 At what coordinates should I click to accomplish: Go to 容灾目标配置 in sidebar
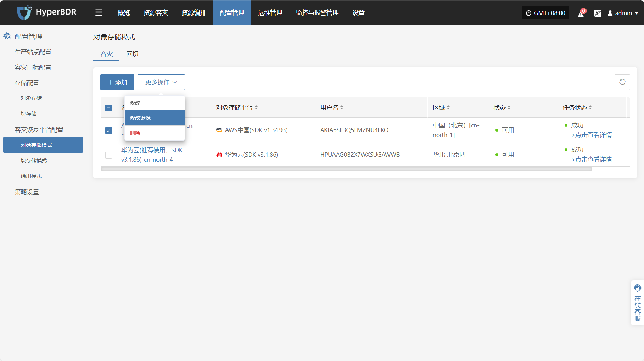click(x=33, y=67)
